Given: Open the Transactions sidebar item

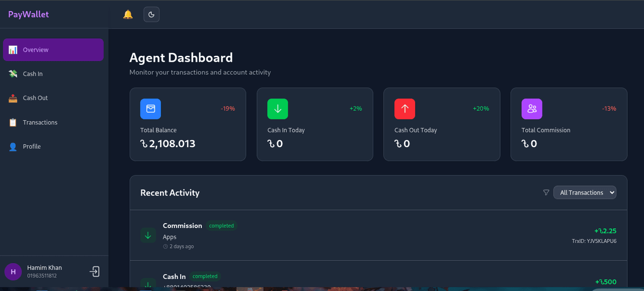Looking at the screenshot, I should [x=40, y=122].
